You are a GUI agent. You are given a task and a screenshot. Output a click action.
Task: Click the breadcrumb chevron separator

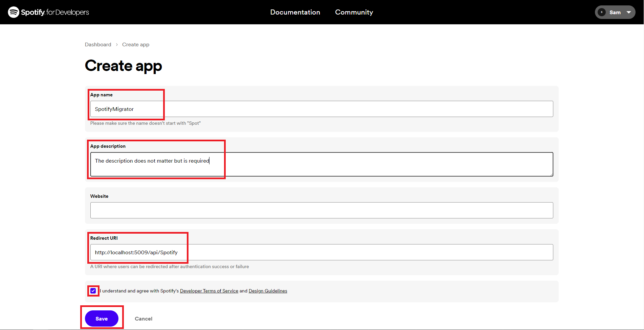117,45
